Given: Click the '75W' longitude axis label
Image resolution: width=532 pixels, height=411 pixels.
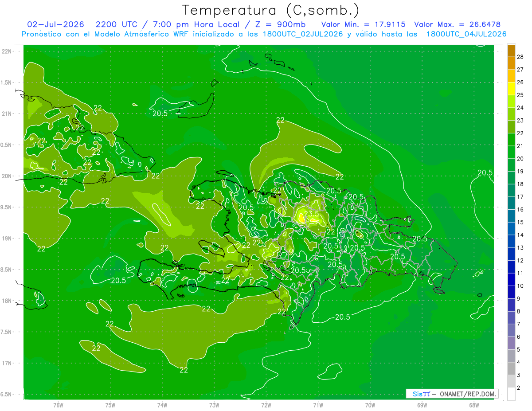Looking at the screenshot, I should [110, 405].
